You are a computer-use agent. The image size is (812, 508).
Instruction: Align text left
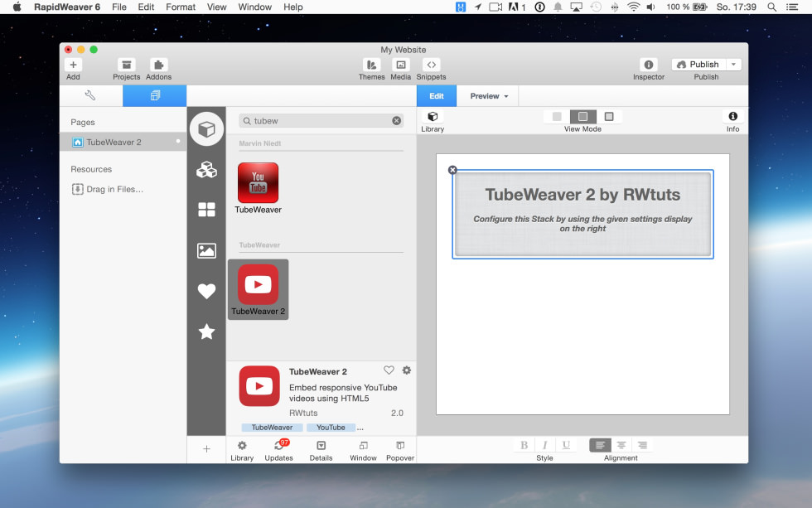tap(600, 445)
